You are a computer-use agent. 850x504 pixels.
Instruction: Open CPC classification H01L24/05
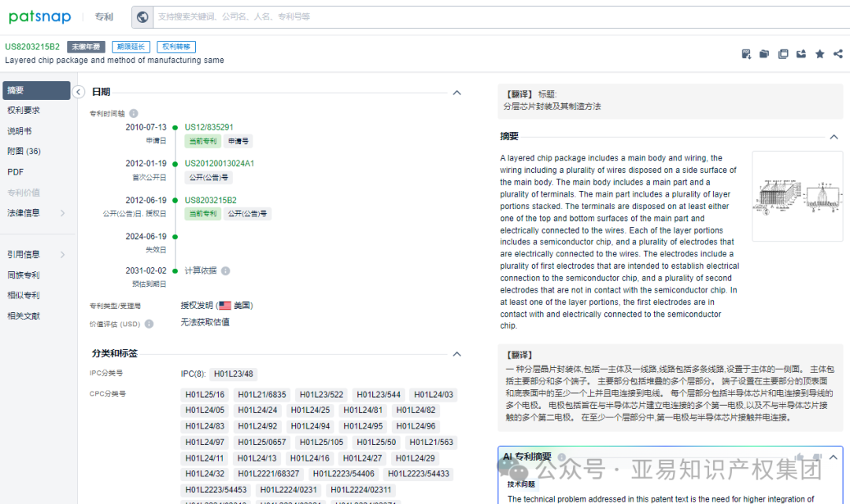coord(205,410)
